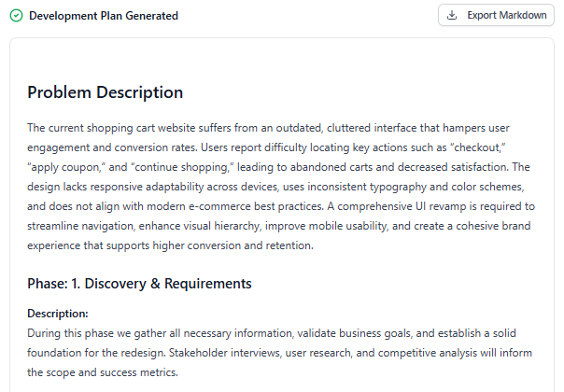Click the phrase "apply coupon" in the text
The image size is (564, 392).
(64, 167)
